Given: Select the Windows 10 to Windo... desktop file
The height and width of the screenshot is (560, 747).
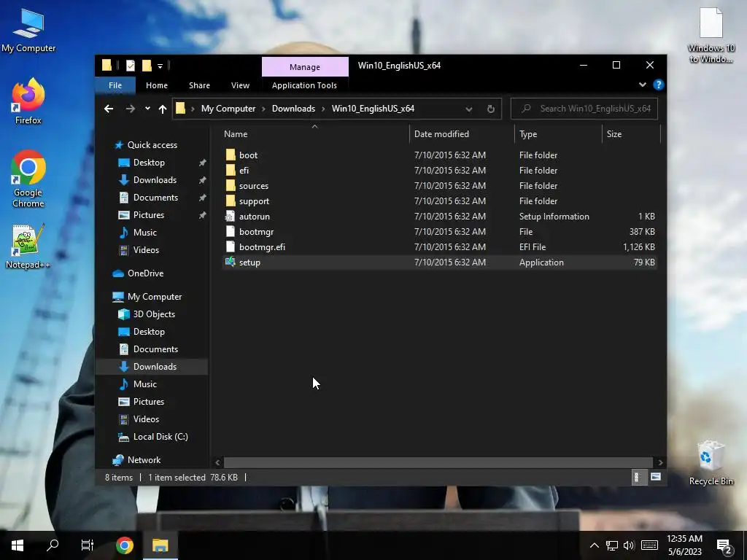Looking at the screenshot, I should (711, 35).
